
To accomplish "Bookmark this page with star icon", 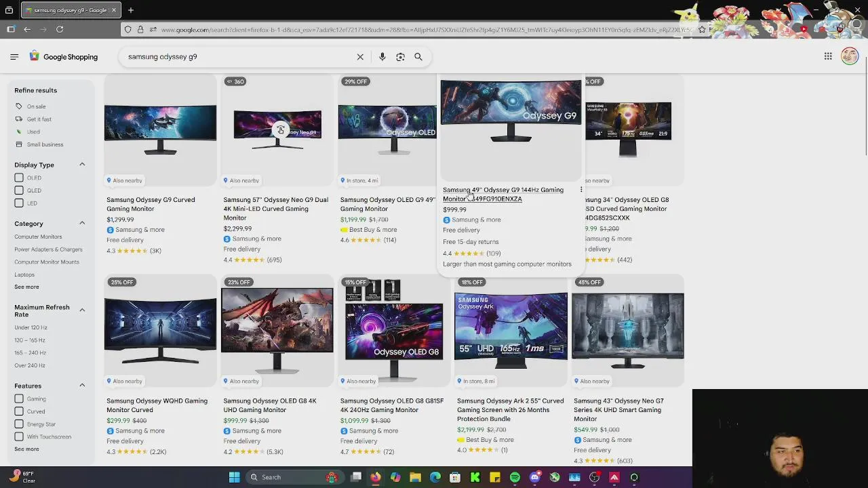I will click(x=702, y=29).
